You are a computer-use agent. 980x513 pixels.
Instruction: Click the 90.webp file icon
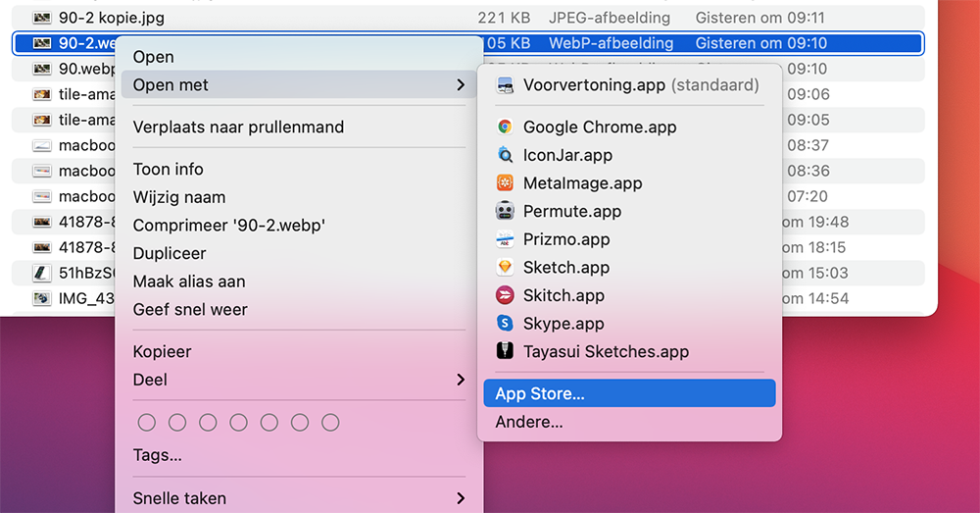click(x=42, y=69)
